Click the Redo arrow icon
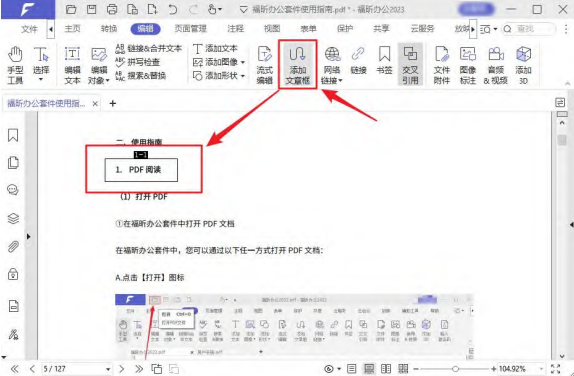Viewport: 574px width, 376px height. coord(193,9)
